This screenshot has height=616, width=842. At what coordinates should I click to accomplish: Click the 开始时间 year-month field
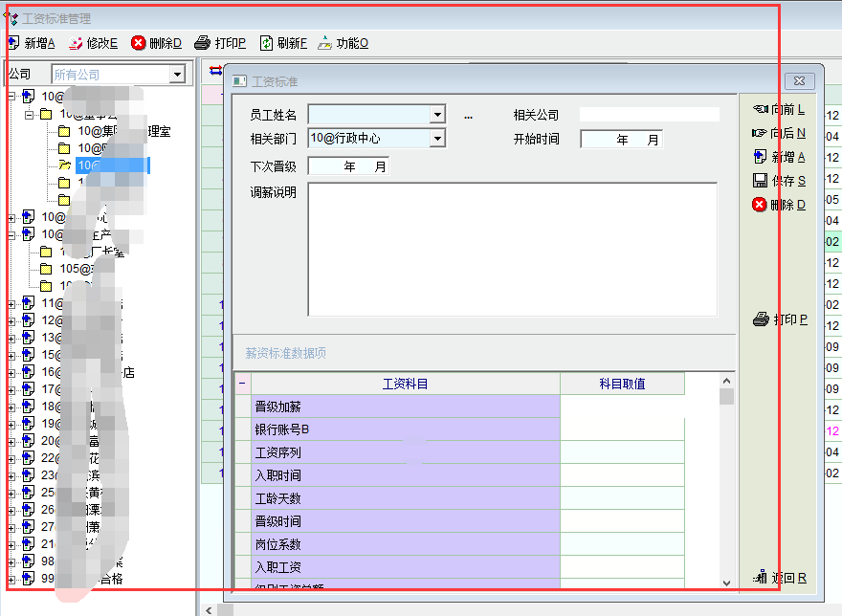(x=621, y=140)
